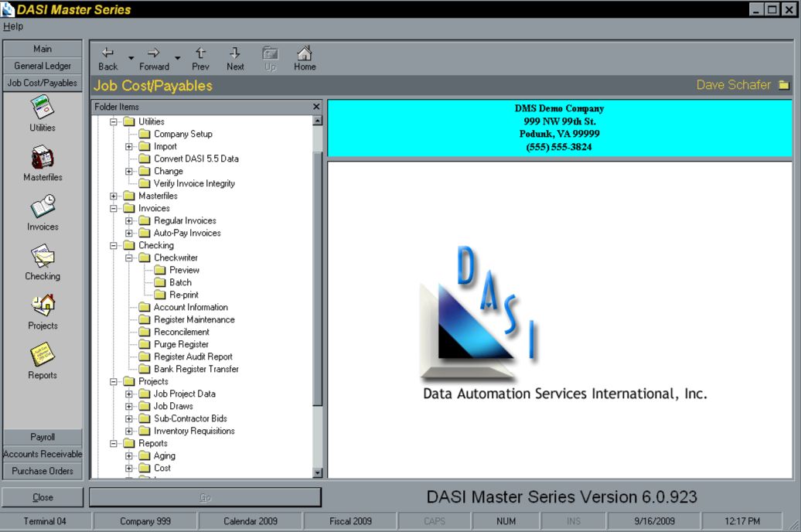
Task: Close the Folder Items panel
Action: click(x=316, y=106)
